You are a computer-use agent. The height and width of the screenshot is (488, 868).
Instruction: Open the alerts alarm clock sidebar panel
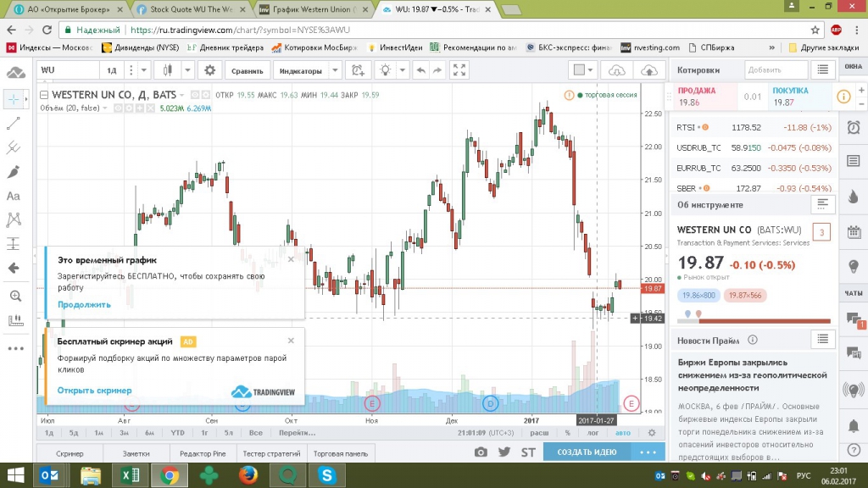(x=854, y=127)
